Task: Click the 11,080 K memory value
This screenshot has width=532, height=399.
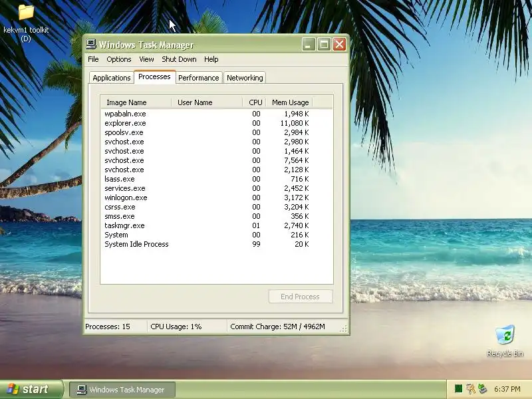Action: pyautogui.click(x=294, y=123)
